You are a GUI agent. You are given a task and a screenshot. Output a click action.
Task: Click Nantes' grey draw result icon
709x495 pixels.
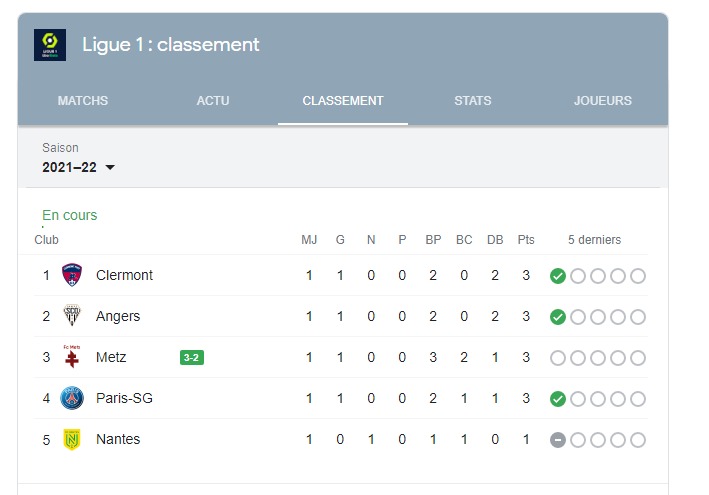point(558,440)
